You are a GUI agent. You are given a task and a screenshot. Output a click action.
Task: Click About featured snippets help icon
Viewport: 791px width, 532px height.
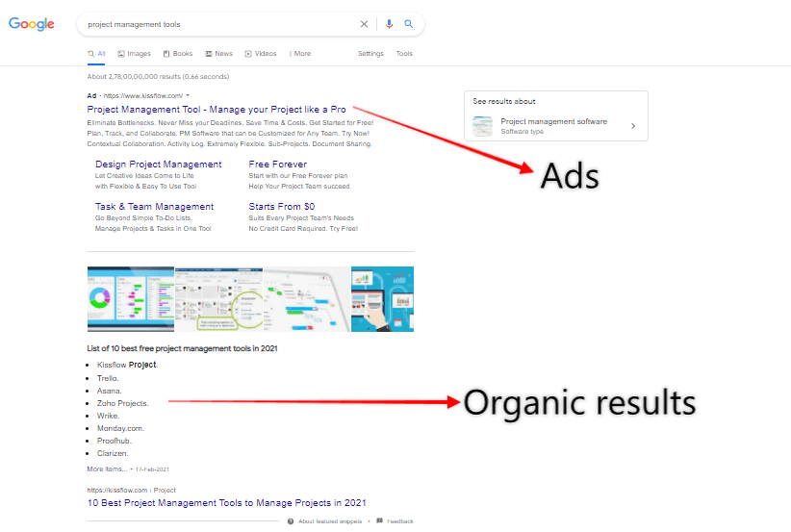[291, 521]
